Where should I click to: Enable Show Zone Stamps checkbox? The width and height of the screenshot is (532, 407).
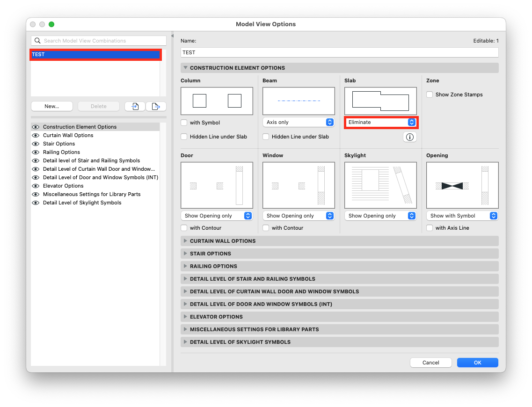pos(430,94)
